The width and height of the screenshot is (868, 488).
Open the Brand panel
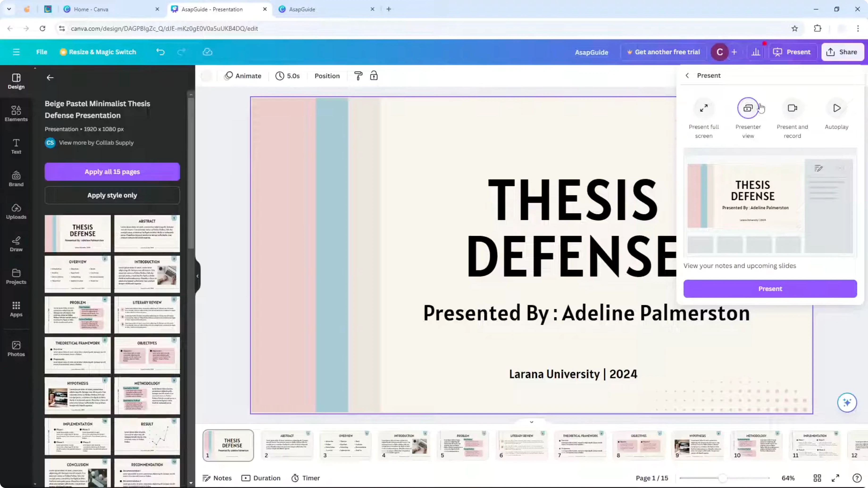pyautogui.click(x=16, y=179)
